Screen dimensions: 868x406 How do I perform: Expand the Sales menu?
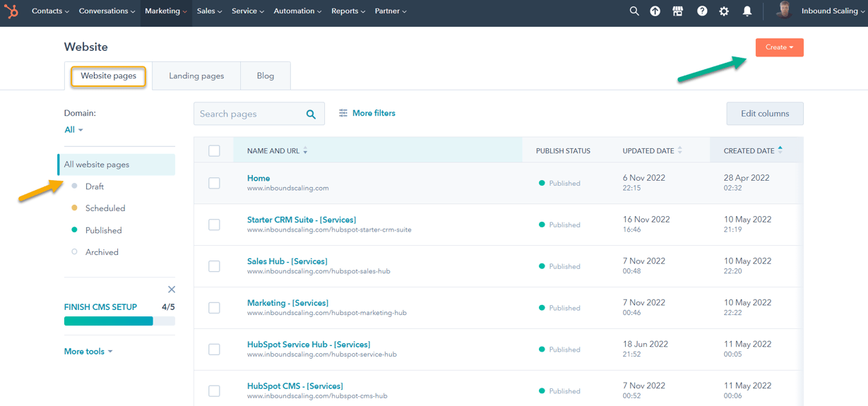tap(209, 11)
